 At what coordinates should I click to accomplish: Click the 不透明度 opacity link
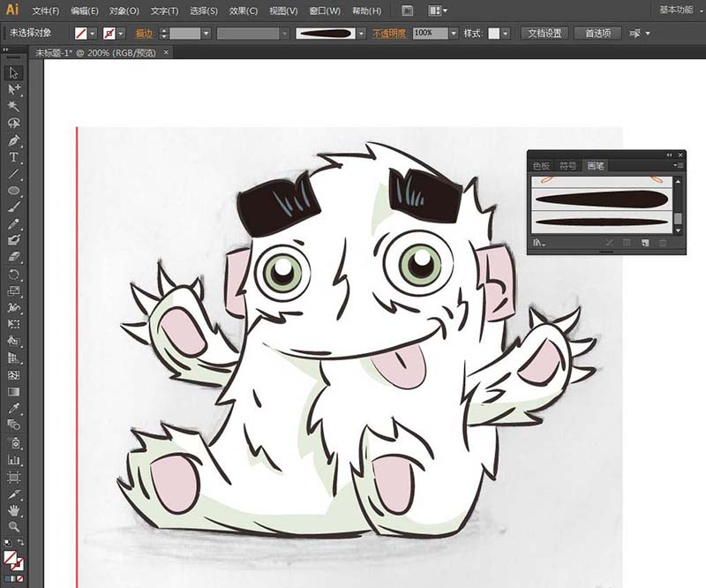[x=389, y=34]
